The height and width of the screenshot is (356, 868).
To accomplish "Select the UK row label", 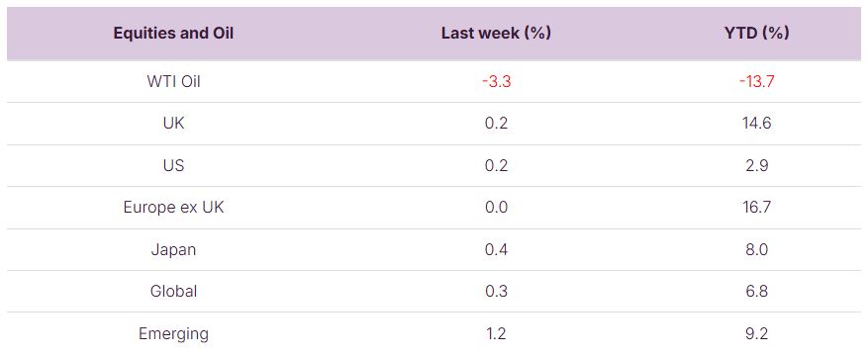I will pos(173,124).
